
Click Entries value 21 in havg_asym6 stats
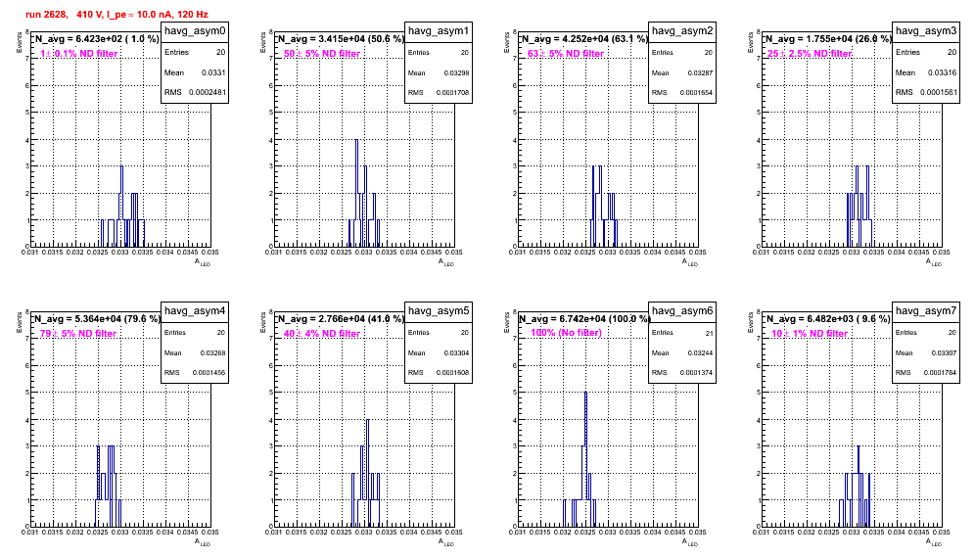(x=709, y=333)
